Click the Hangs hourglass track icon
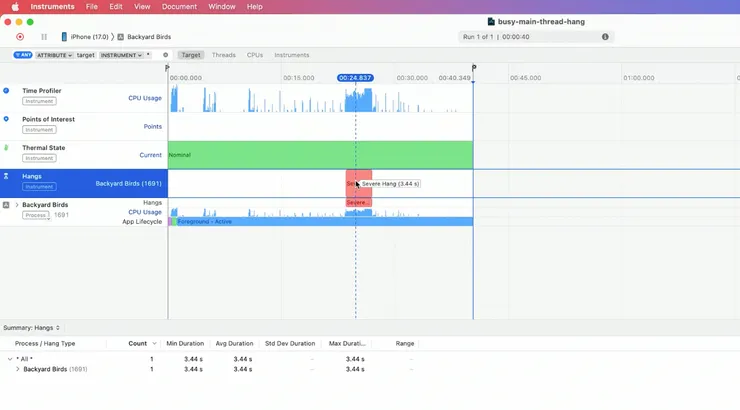740x410 pixels. click(x=6, y=176)
